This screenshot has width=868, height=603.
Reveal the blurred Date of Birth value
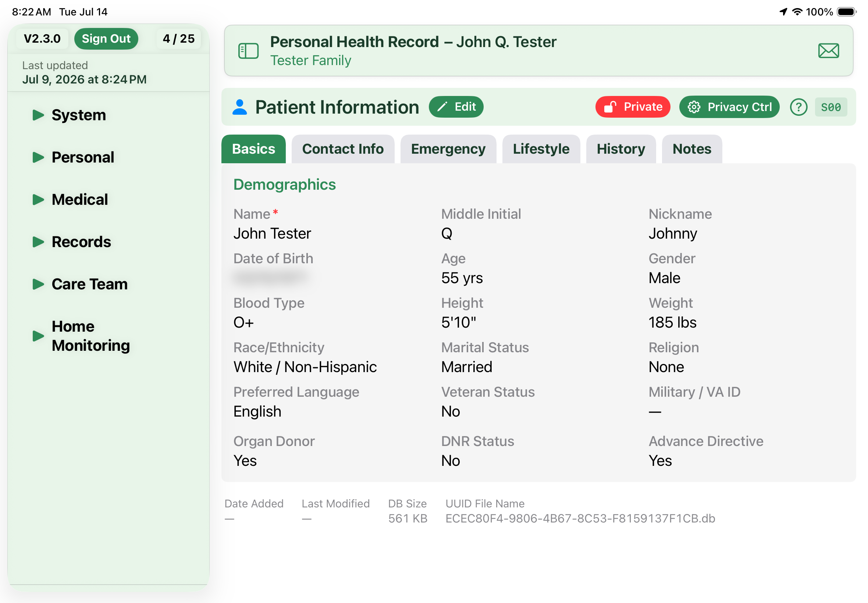pyautogui.click(x=271, y=278)
